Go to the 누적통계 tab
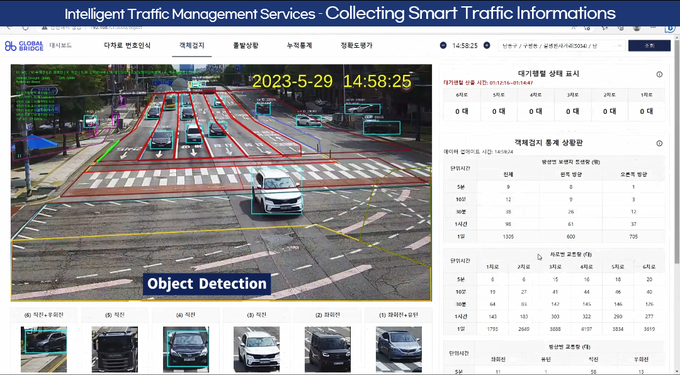Viewport: 680px width, 375px height. click(x=299, y=46)
